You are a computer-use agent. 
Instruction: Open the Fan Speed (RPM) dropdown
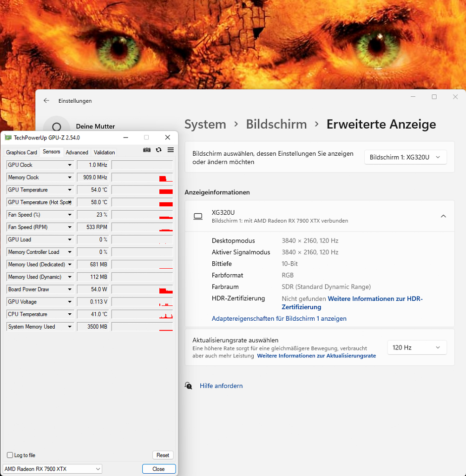(x=70, y=227)
